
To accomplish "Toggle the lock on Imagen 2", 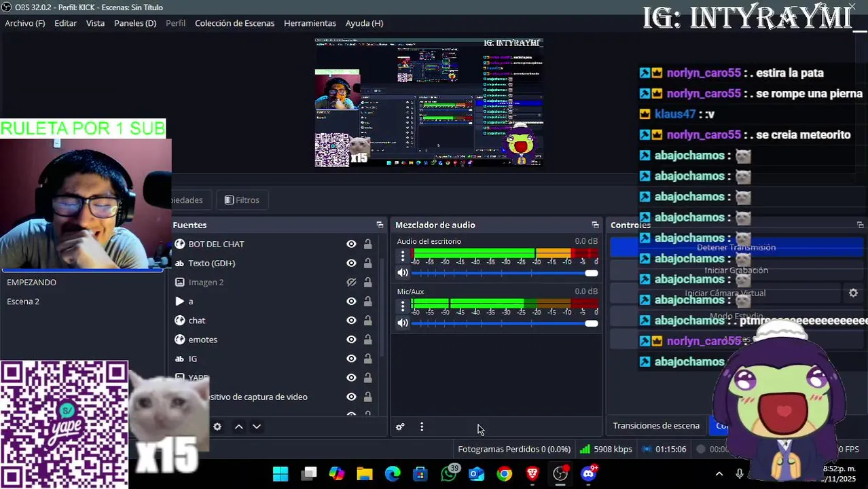I will coord(367,282).
